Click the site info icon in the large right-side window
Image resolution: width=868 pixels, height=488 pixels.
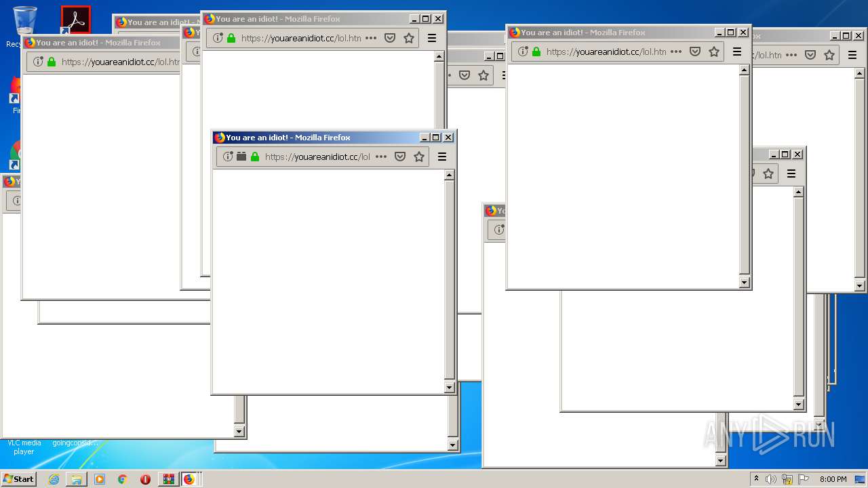click(x=523, y=52)
